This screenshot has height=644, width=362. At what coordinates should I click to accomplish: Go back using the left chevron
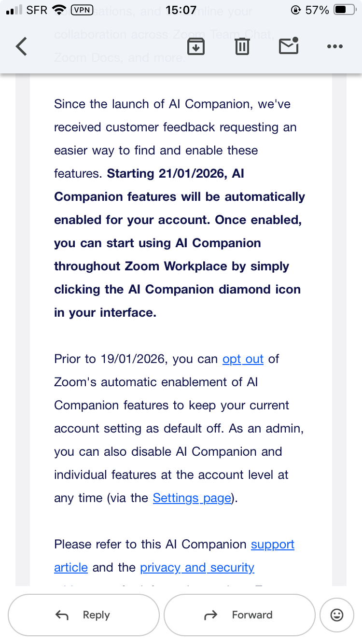pos(21,47)
